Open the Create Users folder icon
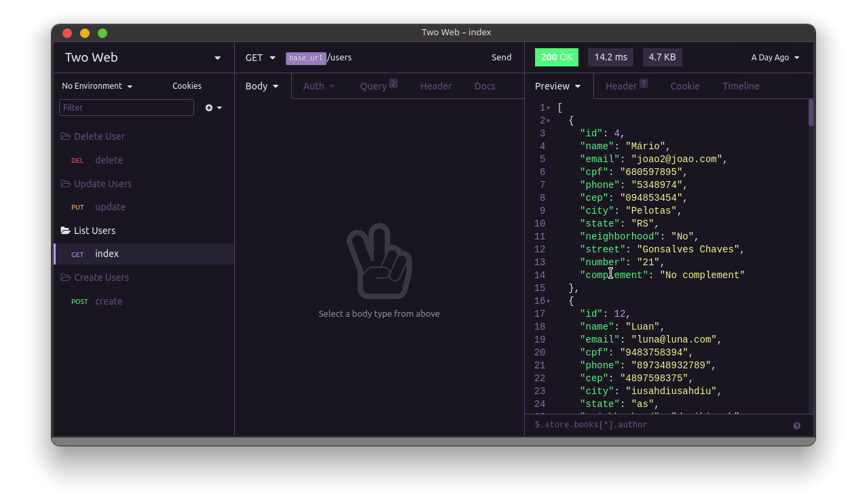The image size is (867, 504). click(65, 277)
